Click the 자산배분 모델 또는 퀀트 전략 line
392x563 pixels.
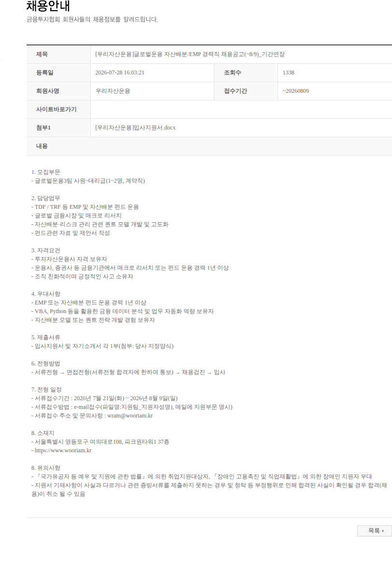point(93,320)
